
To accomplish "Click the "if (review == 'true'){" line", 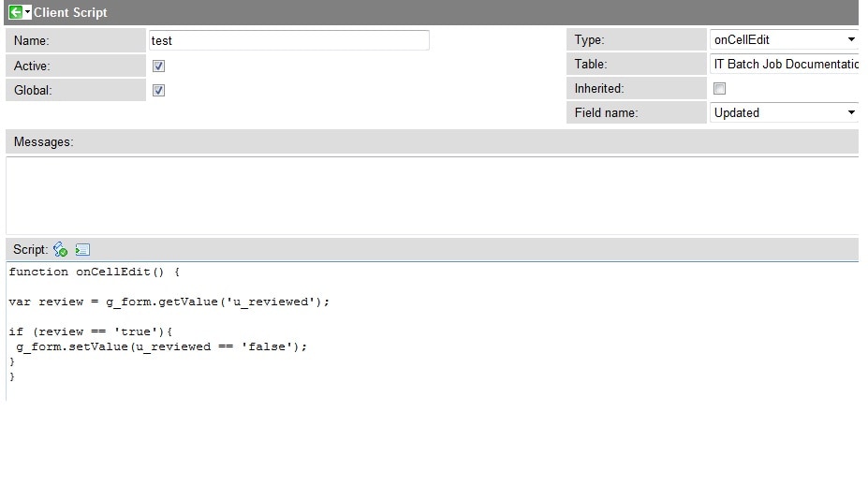I will coord(90,331).
